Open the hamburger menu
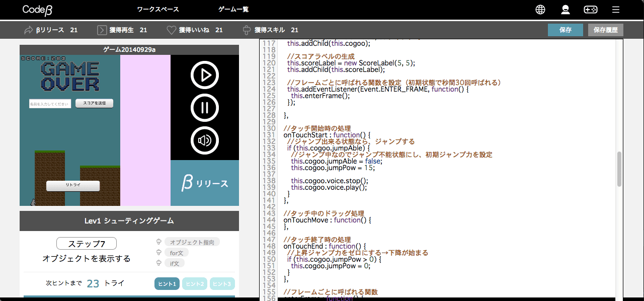This screenshot has width=644, height=301. point(615,10)
